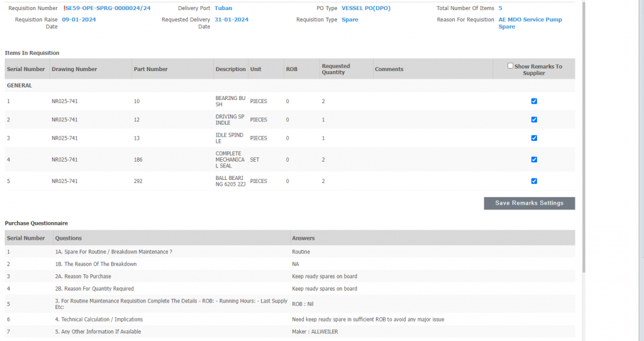This screenshot has width=644, height=341.
Task: Toggle the Show Remarks To Supplier header checkbox
Action: tap(511, 66)
